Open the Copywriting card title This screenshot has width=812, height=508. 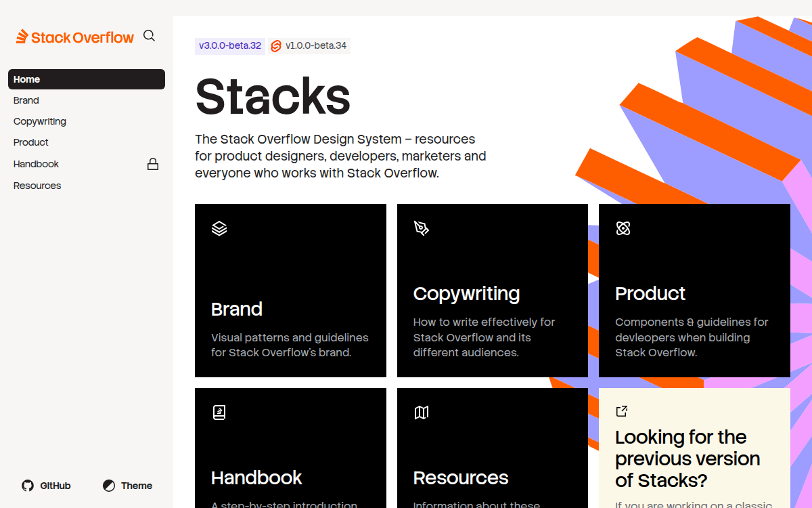click(x=467, y=293)
